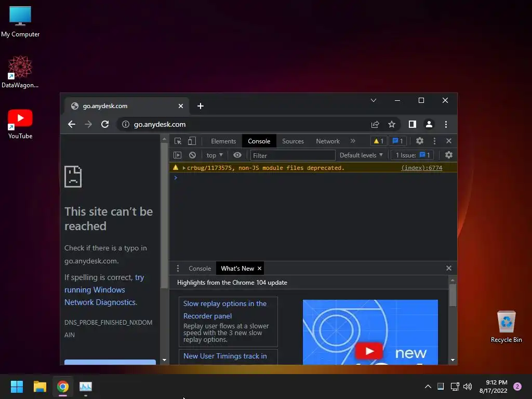Show the console sidebar

pos(178,155)
